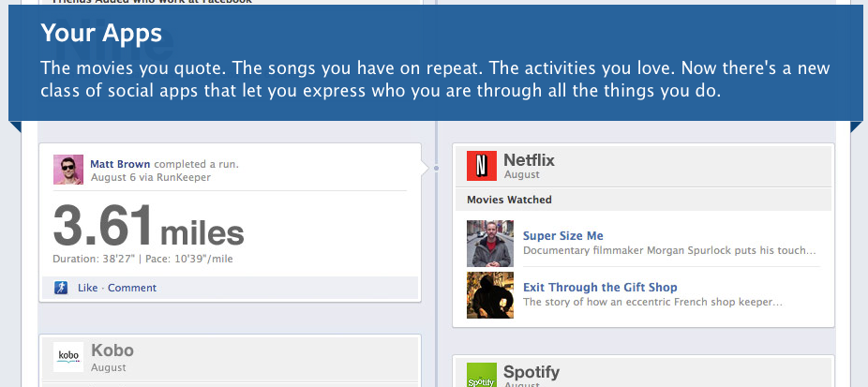Open the Super Size Me title link
Image resolution: width=868 pixels, height=387 pixels.
coord(563,236)
